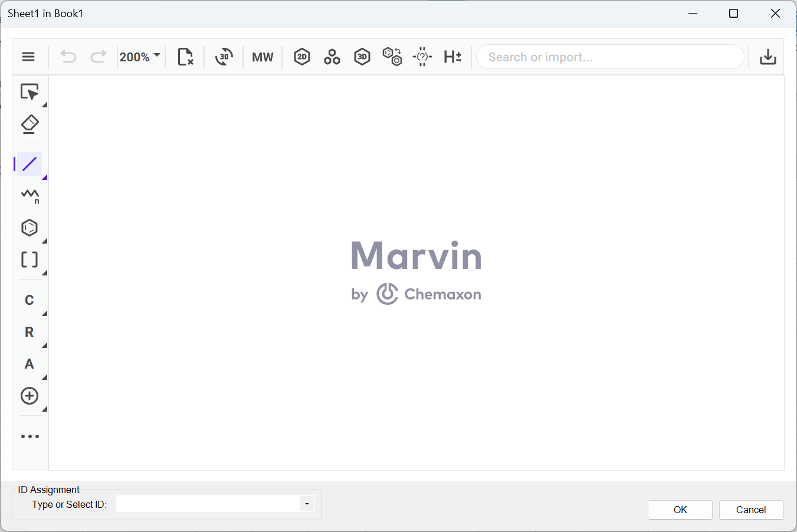Dismiss the dialog with Cancel
This screenshot has width=797, height=532.
[751, 510]
